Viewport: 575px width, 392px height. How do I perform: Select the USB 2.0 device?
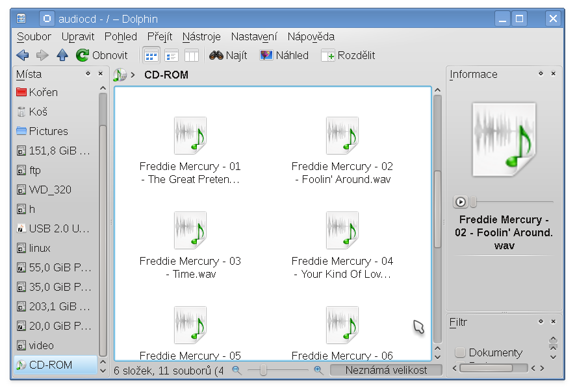click(56, 228)
